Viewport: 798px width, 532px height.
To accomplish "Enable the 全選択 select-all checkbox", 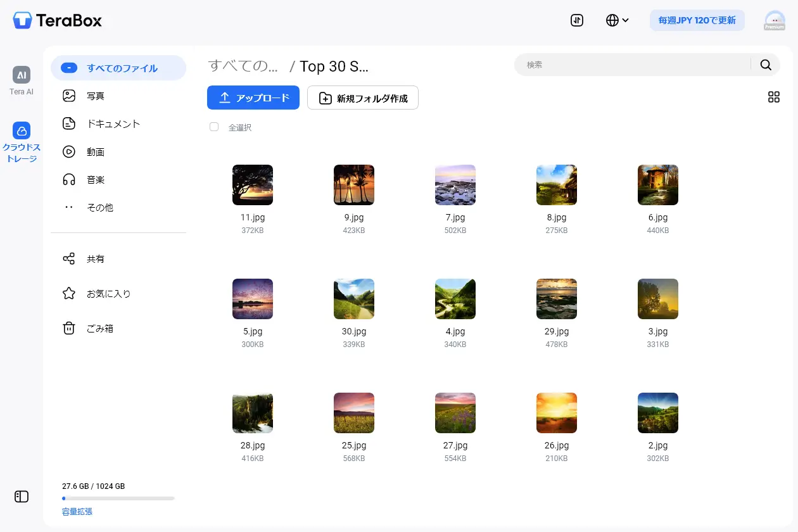I will pyautogui.click(x=214, y=127).
